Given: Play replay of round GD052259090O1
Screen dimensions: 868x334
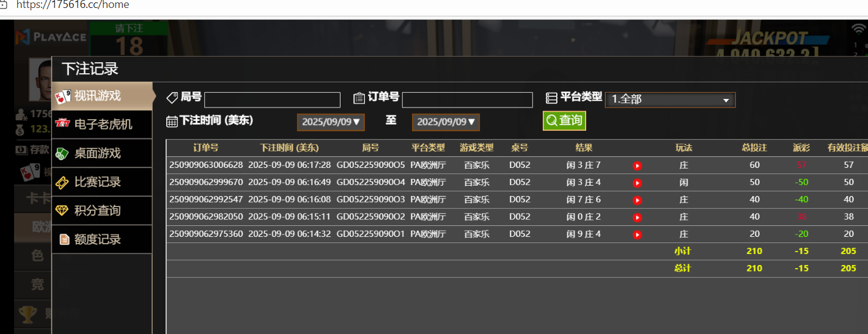Looking at the screenshot, I should 637,234.
